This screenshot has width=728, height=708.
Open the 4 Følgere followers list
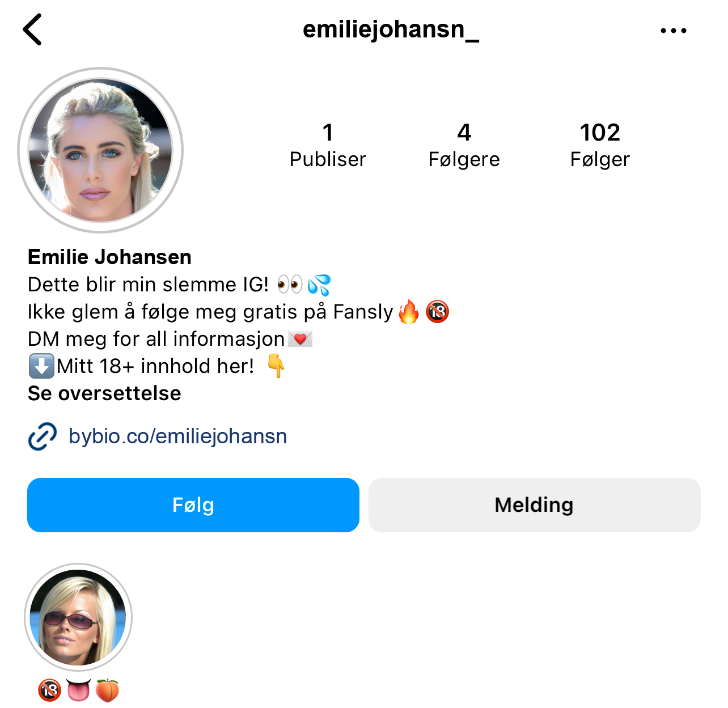pyautogui.click(x=464, y=145)
